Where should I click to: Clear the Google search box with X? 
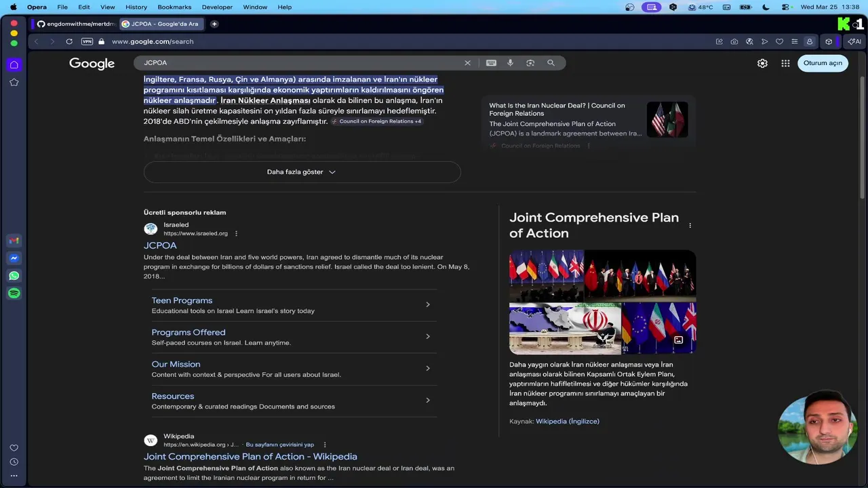(467, 62)
